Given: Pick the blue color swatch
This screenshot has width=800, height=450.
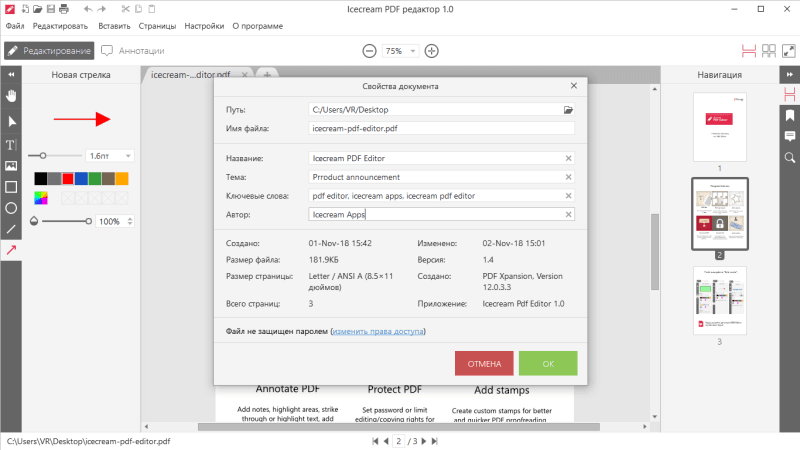Looking at the screenshot, I should pos(81,178).
